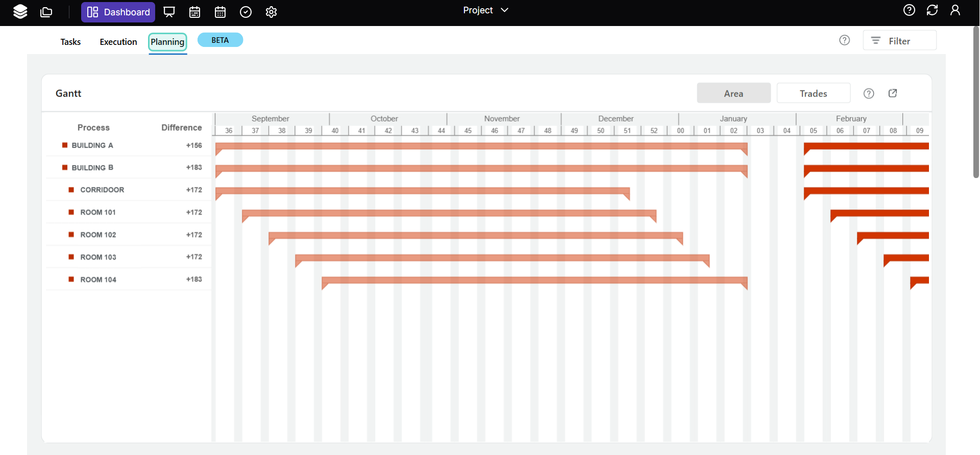Switch to the Execution tab
The width and height of the screenshot is (980, 455).
[x=118, y=42]
